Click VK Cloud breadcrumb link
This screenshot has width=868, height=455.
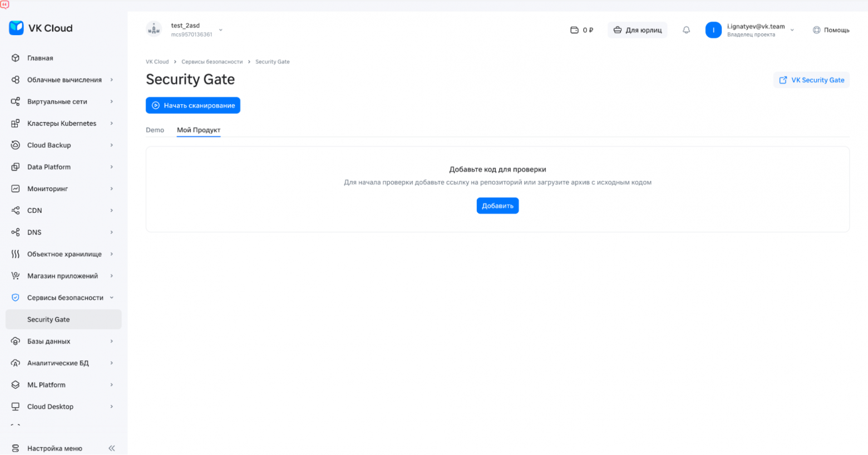coord(157,62)
